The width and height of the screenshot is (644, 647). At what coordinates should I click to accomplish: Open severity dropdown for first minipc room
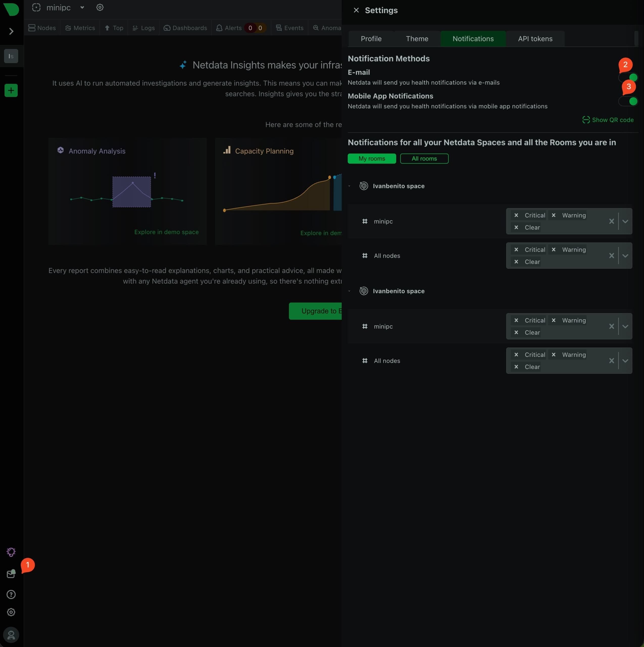(x=625, y=221)
